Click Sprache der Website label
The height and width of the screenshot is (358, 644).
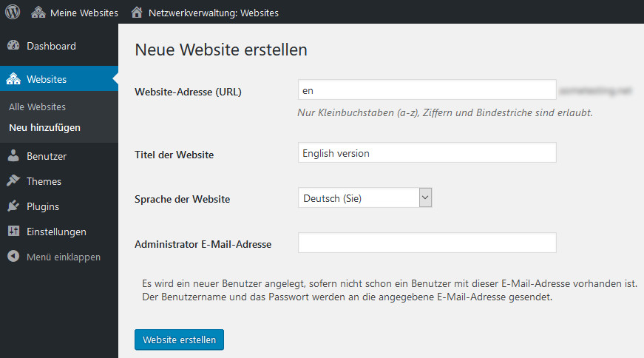pyautogui.click(x=183, y=200)
